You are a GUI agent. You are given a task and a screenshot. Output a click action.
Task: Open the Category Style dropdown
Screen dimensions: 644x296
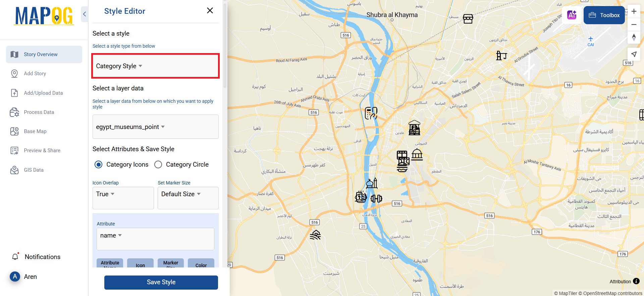coord(156,66)
